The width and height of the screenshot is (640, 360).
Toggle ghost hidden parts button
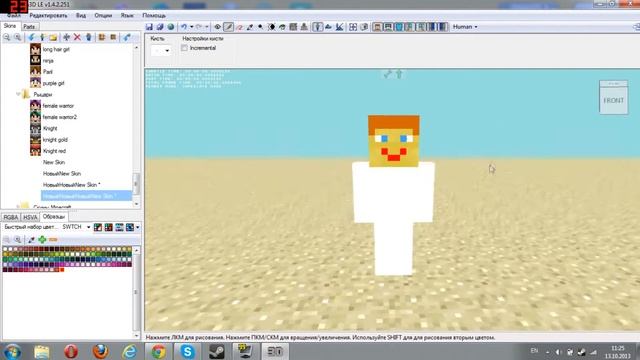pos(364,27)
